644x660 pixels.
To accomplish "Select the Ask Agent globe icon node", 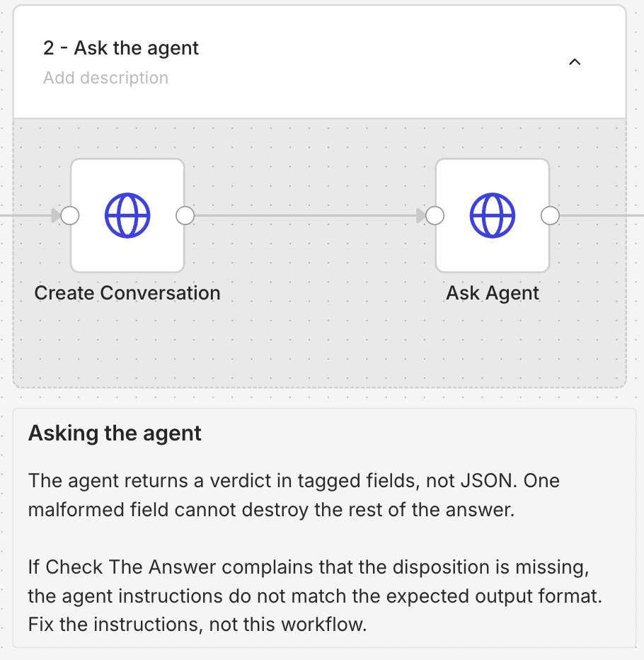I will (492, 215).
